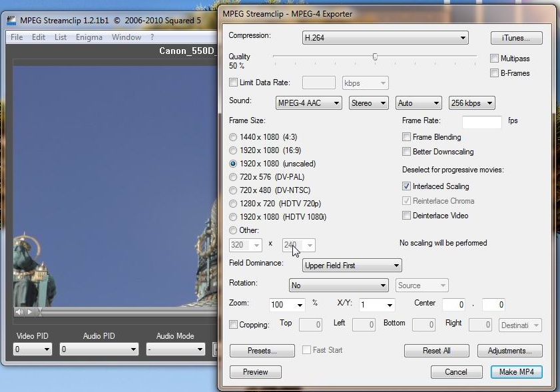Open the Zoom percentage dropdown
The image size is (560, 392).
click(x=287, y=305)
